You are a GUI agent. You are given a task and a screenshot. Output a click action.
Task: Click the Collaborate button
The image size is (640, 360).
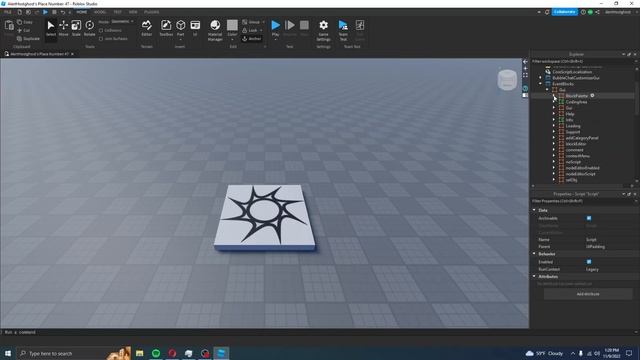click(565, 12)
